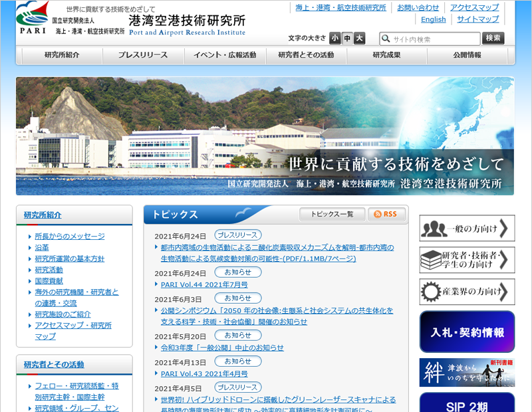Screen dimensions: 532x412
Task: Click the お知らせ tag dated 2021年5月20日
Action: [x=238, y=336]
